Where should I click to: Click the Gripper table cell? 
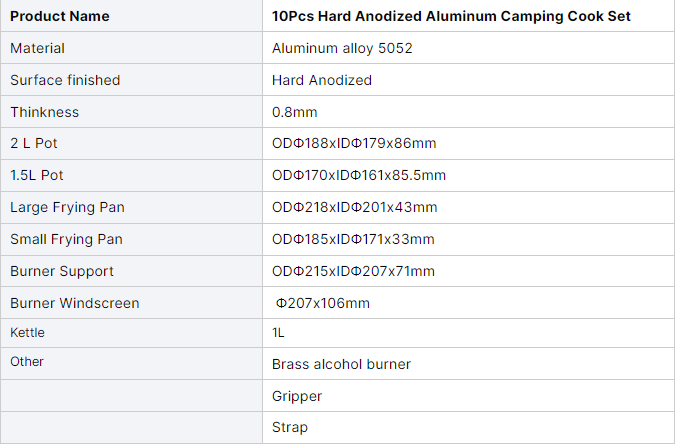(x=468, y=396)
